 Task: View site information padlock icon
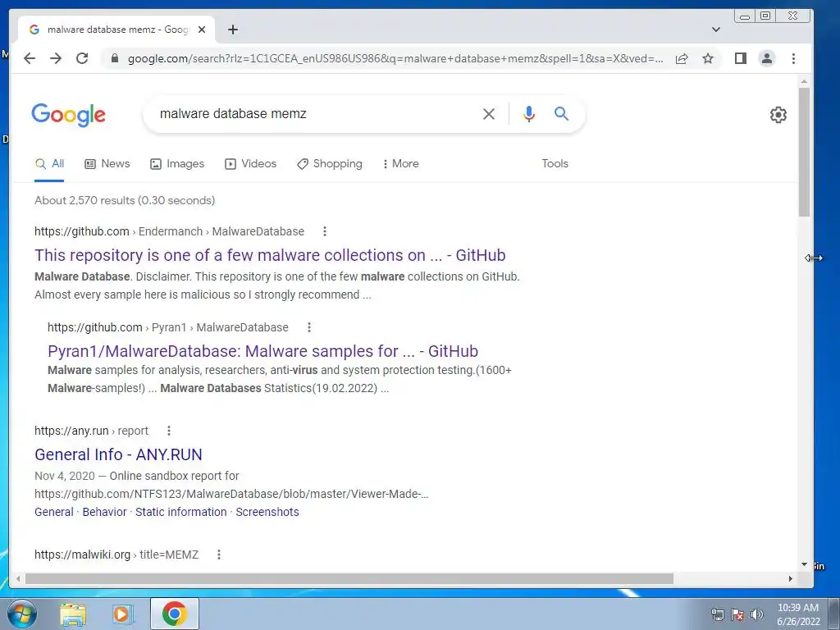click(x=114, y=58)
